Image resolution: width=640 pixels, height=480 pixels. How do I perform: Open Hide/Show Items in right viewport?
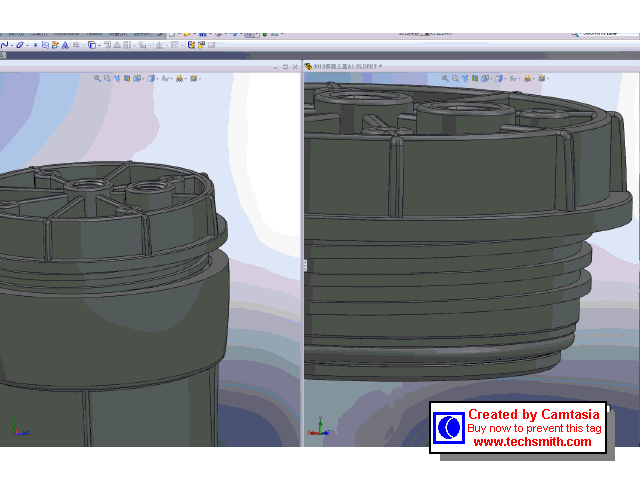(x=513, y=78)
